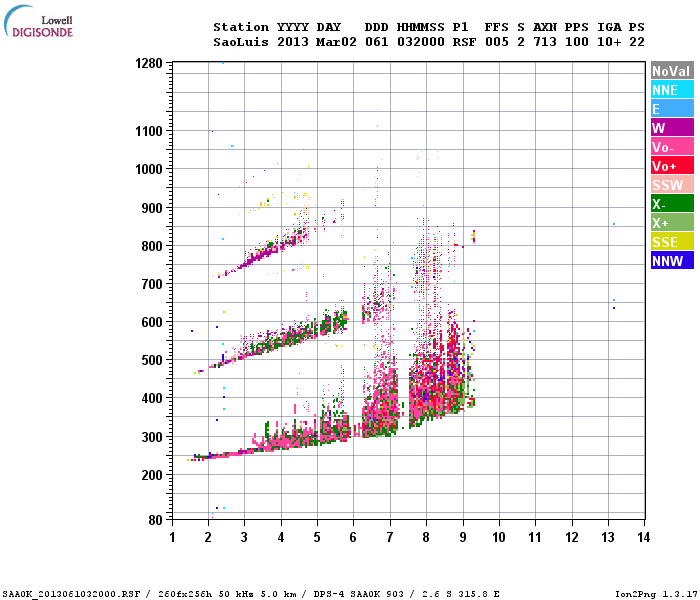Select the SSE yellow legend swatch

pyautogui.click(x=672, y=242)
